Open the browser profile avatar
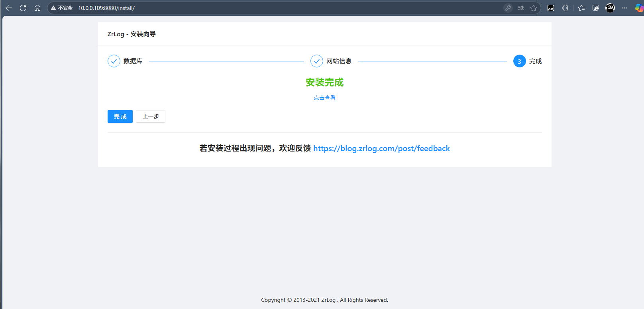This screenshot has width=644, height=309. 610,8
